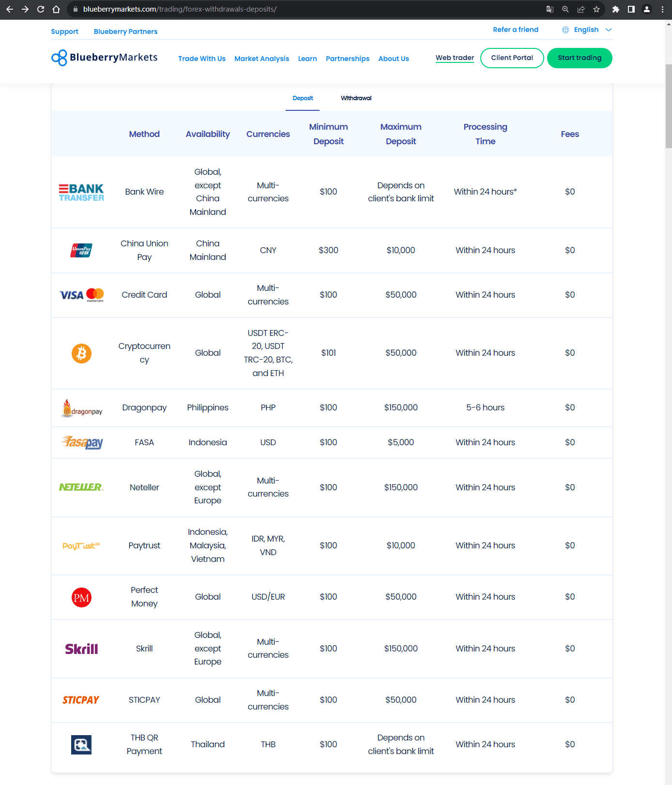Image resolution: width=672 pixels, height=785 pixels.
Task: Click the UnionPay logo
Action: [81, 250]
